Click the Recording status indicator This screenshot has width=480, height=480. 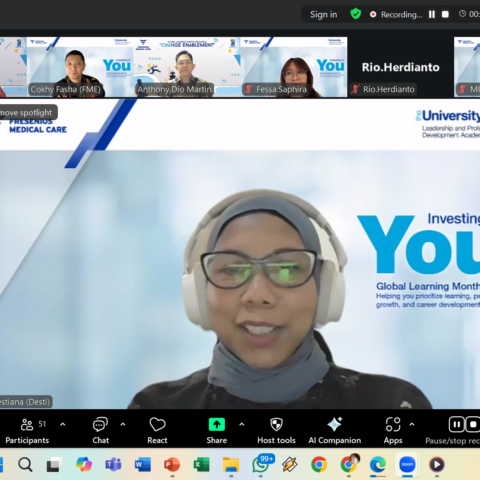pyautogui.click(x=396, y=14)
